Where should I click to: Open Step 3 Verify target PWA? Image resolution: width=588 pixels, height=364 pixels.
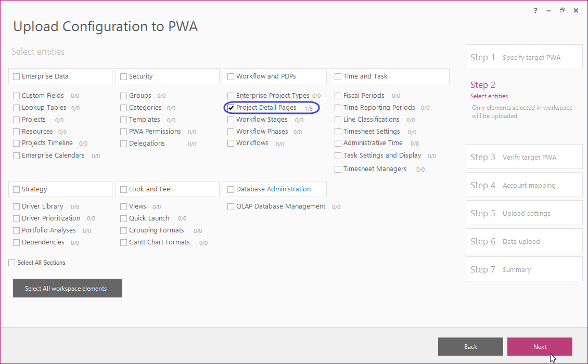point(525,157)
